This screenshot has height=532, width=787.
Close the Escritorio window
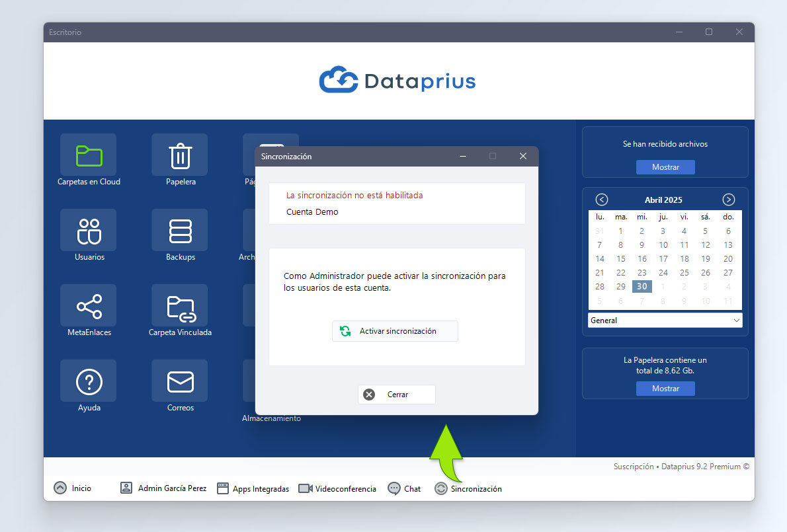[x=739, y=32]
